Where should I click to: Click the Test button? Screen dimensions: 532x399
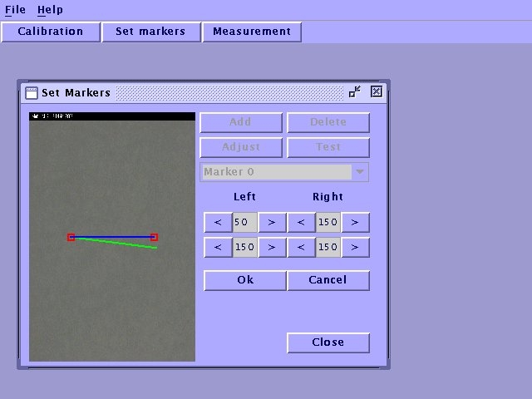(328, 148)
